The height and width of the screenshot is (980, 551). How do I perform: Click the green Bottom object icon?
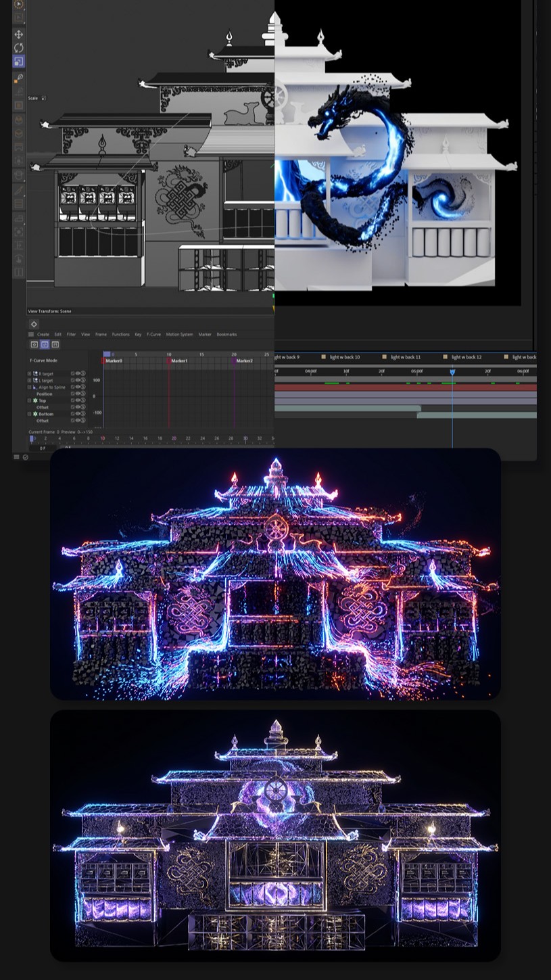[35, 414]
